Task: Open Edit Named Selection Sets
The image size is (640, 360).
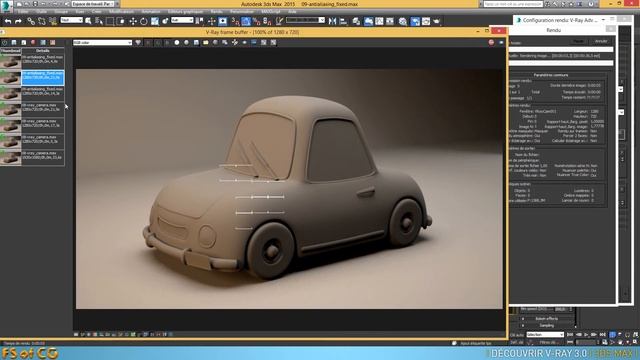Action: point(279,21)
